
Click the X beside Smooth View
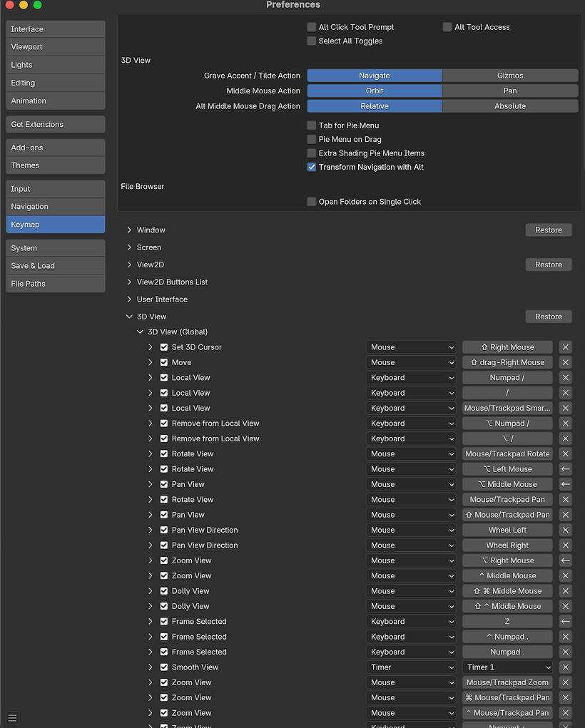coord(565,667)
